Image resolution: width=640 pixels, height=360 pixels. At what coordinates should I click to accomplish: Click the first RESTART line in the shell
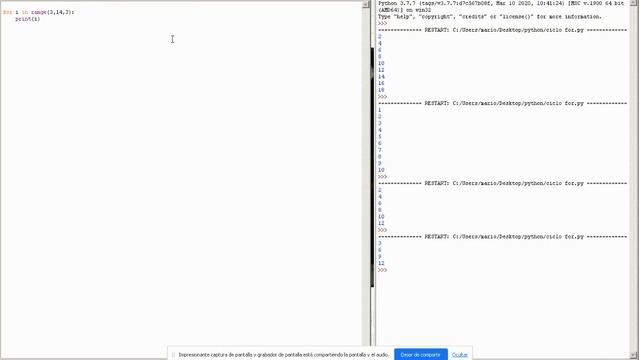[502, 30]
